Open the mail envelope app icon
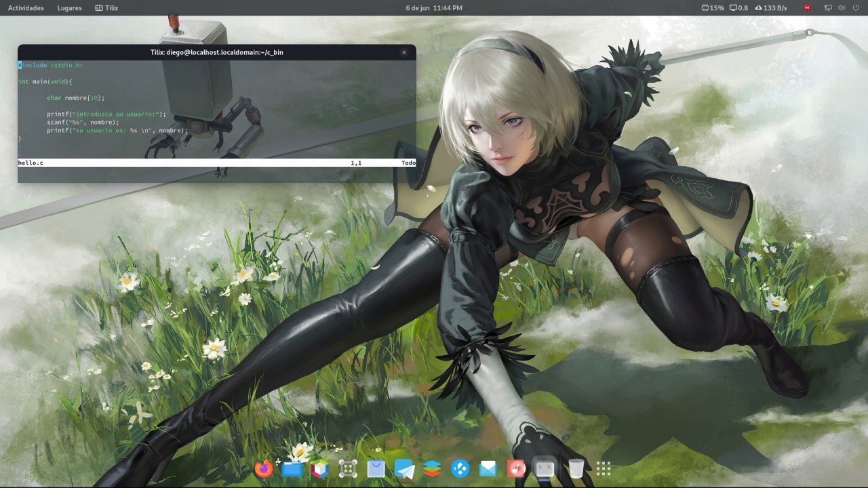Screen dimensions: 868x488 (488, 468)
